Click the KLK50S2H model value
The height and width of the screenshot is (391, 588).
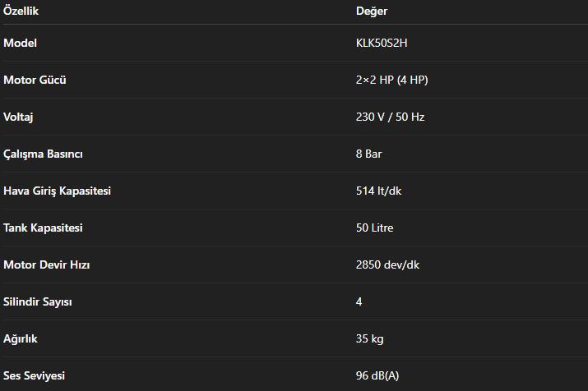(x=382, y=43)
